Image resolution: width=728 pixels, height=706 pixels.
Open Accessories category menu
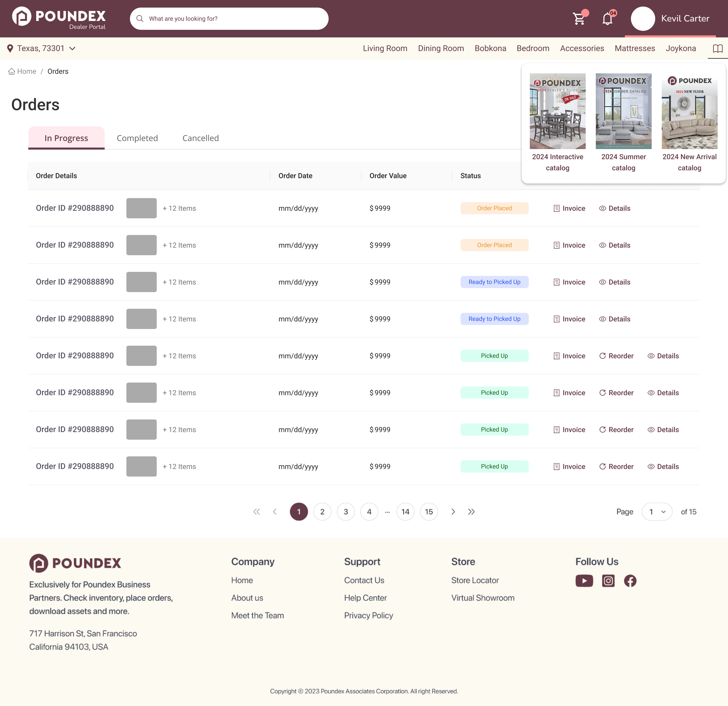click(x=582, y=48)
